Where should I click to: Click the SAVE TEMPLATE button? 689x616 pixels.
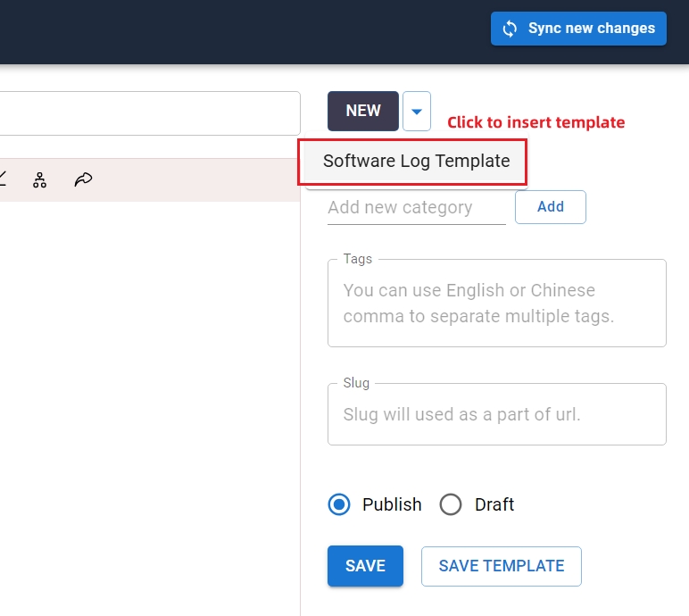[x=501, y=566]
